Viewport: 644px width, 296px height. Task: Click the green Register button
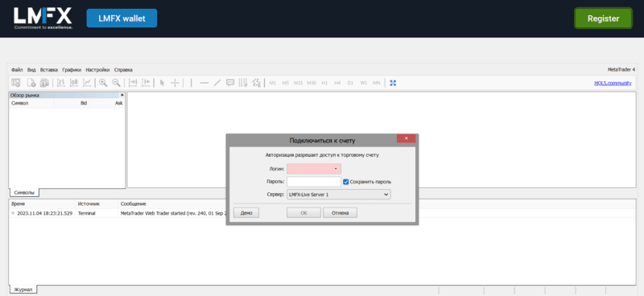(603, 18)
